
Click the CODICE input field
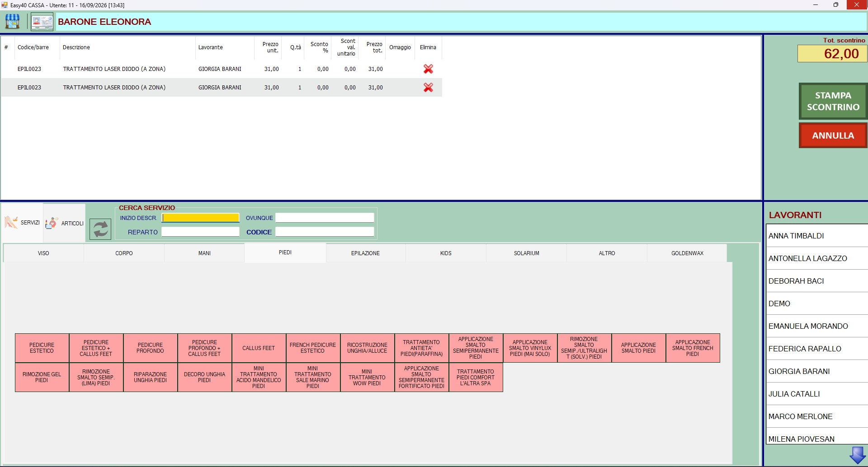coord(325,232)
